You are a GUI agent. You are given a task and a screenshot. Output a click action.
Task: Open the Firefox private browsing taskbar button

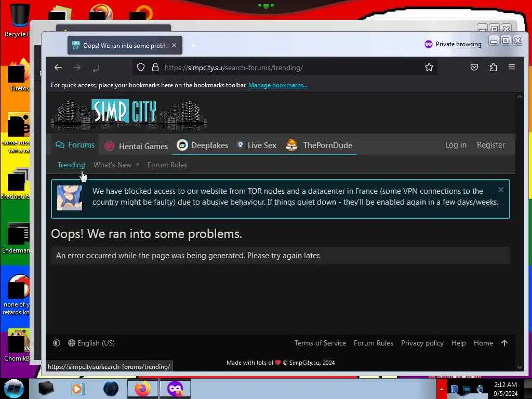(175, 389)
